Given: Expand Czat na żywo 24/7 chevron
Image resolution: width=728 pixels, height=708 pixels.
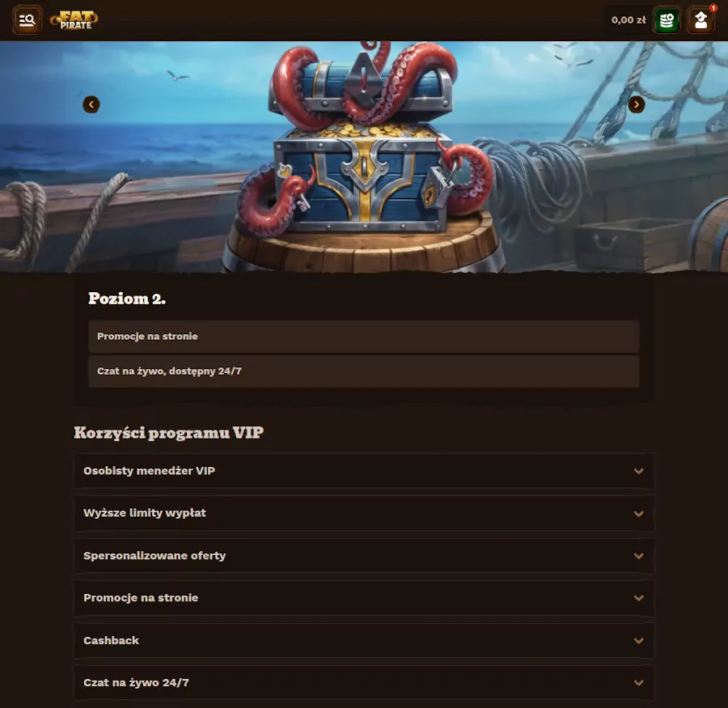Looking at the screenshot, I should (639, 682).
